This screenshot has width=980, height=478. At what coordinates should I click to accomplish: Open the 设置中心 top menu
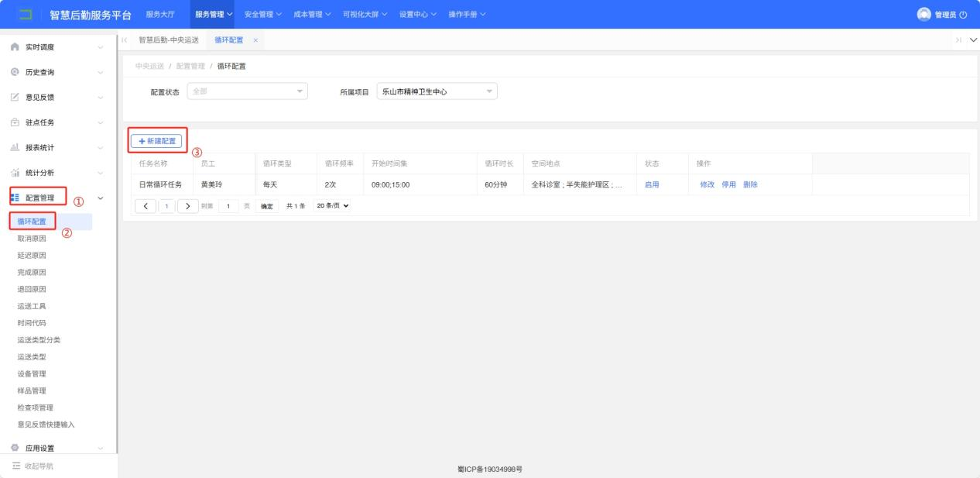(x=418, y=15)
